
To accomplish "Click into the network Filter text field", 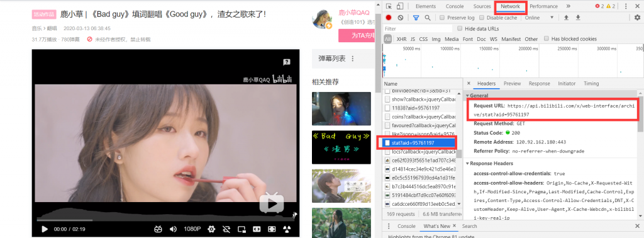I will pyautogui.click(x=418, y=29).
